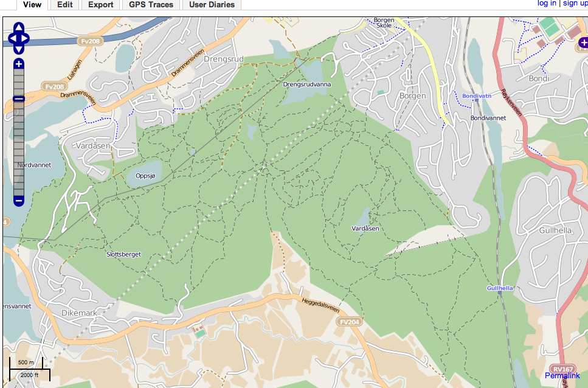This screenshot has width=588, height=388.
Task: Click the sign up link
Action: (x=575, y=4)
